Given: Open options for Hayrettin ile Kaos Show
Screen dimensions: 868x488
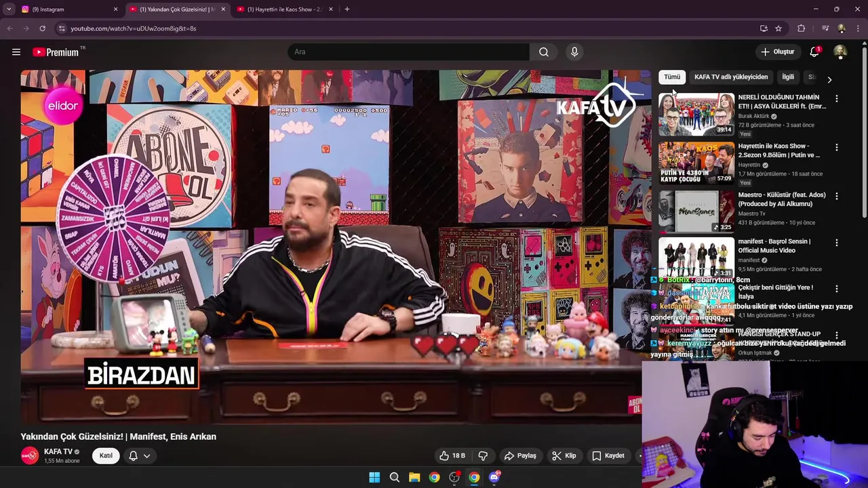Looking at the screenshot, I should pyautogui.click(x=837, y=147).
